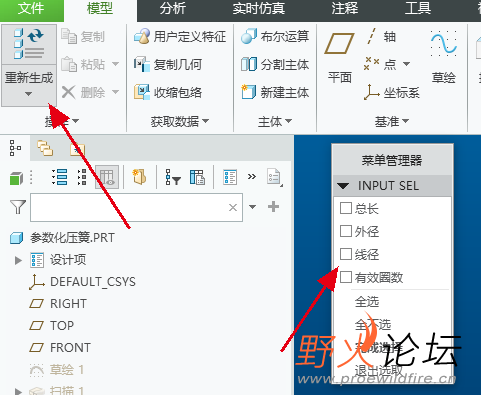Switch to the 分析 tab
Viewport: 481px width, 395px height.
click(x=172, y=9)
